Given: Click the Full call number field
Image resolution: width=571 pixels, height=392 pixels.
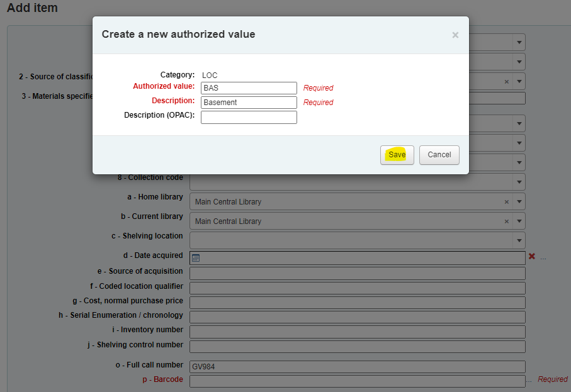Looking at the screenshot, I should tap(357, 367).
